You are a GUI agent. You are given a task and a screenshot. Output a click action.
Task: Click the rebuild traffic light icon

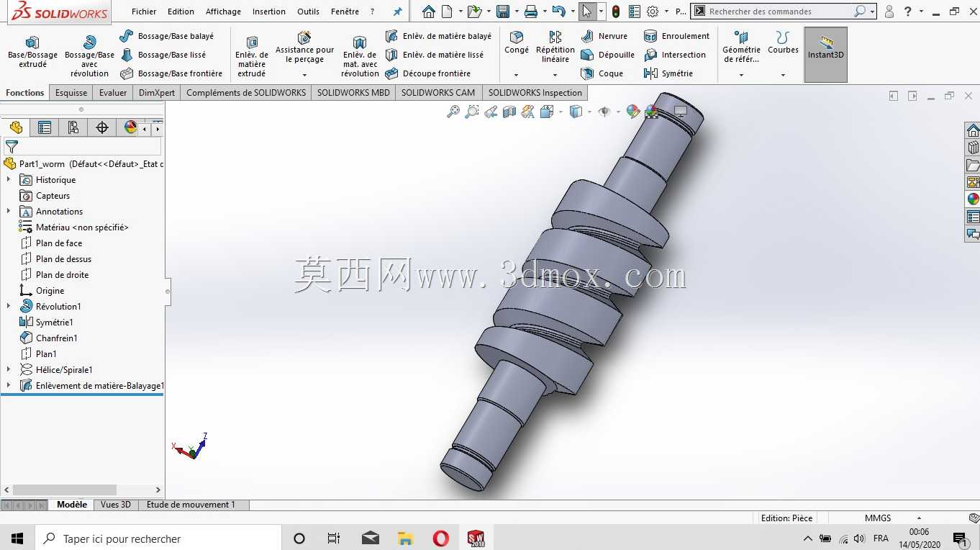click(x=616, y=12)
